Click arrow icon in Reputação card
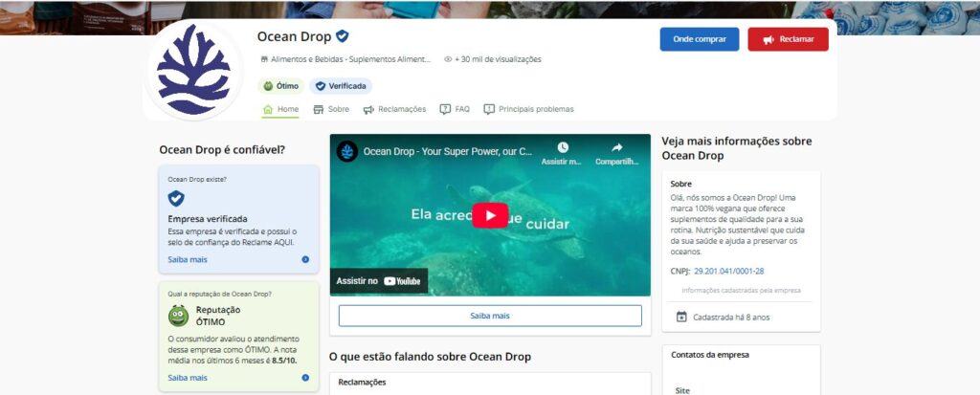980x395 pixels. [x=305, y=378]
